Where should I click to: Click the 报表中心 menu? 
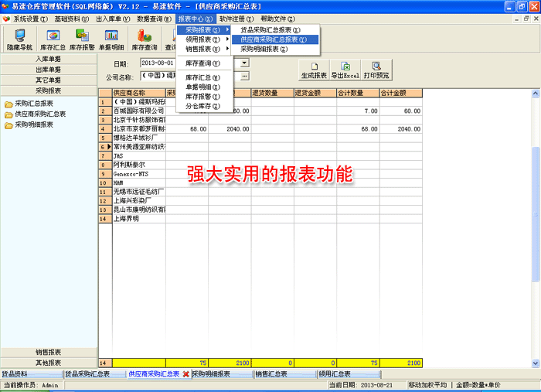pos(196,19)
